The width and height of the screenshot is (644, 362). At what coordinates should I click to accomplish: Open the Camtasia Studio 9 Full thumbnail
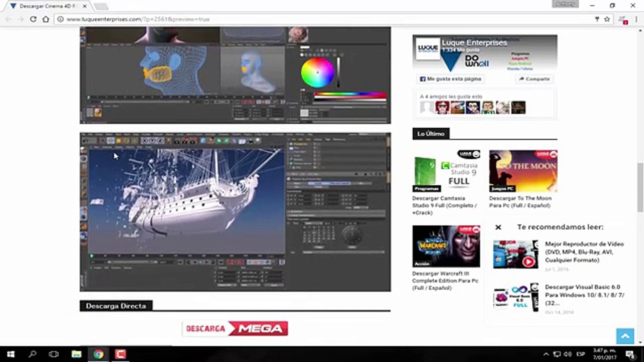pyautogui.click(x=446, y=171)
